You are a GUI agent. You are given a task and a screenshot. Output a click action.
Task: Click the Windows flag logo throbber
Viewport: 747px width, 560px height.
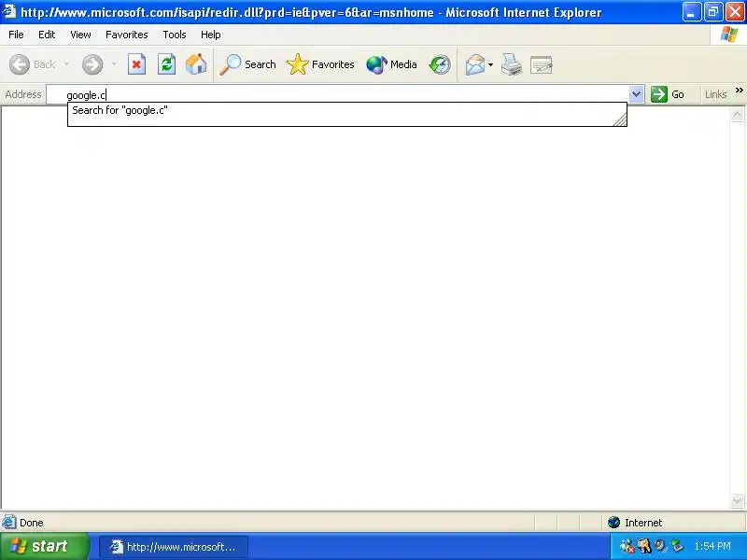729,35
